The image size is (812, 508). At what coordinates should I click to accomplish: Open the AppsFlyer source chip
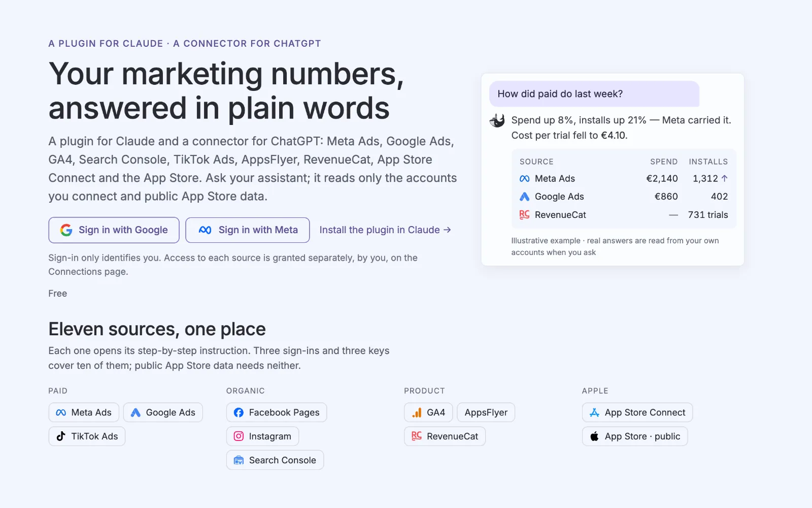pyautogui.click(x=486, y=412)
